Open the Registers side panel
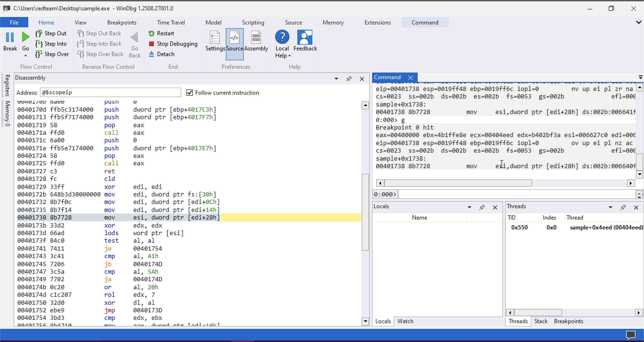 click(x=7, y=85)
